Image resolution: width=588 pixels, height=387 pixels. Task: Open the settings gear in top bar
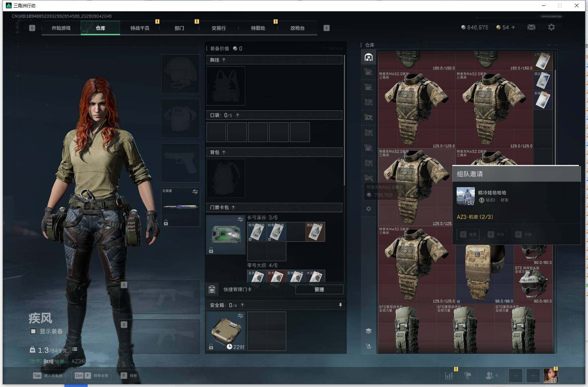tap(551, 27)
